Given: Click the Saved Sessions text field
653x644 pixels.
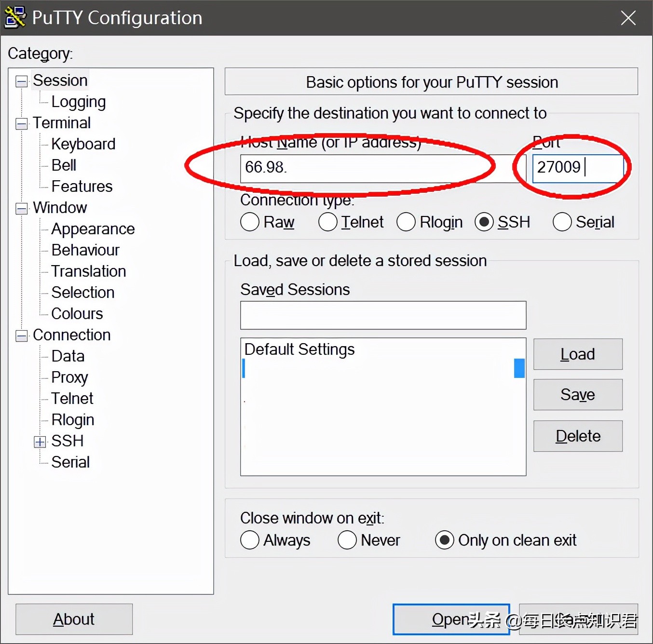Looking at the screenshot, I should coord(383,315).
